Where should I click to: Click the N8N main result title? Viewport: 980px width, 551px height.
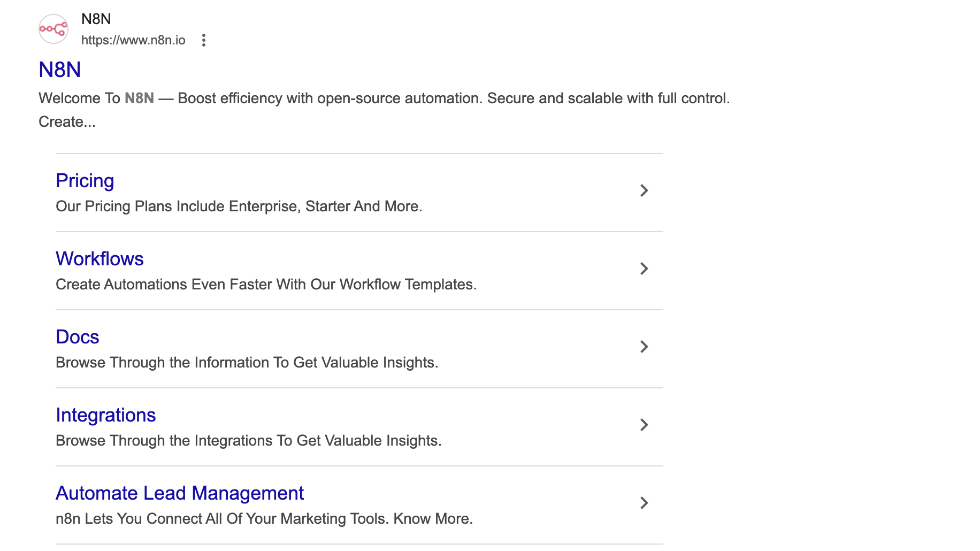(x=60, y=70)
